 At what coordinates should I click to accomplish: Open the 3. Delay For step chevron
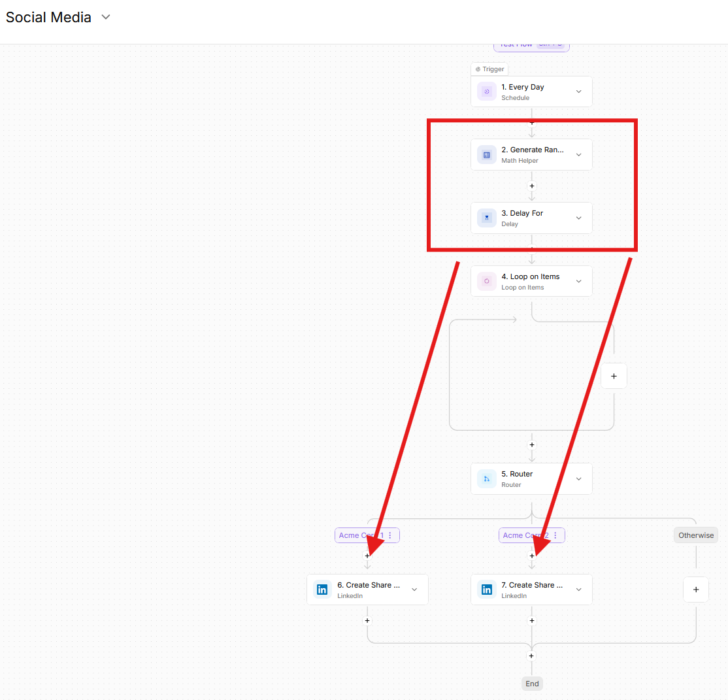pyautogui.click(x=578, y=218)
